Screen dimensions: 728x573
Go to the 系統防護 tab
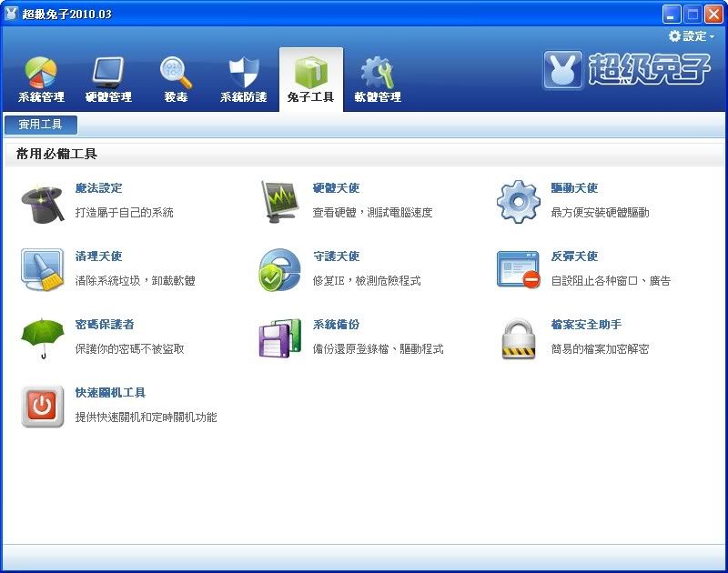coord(243,80)
